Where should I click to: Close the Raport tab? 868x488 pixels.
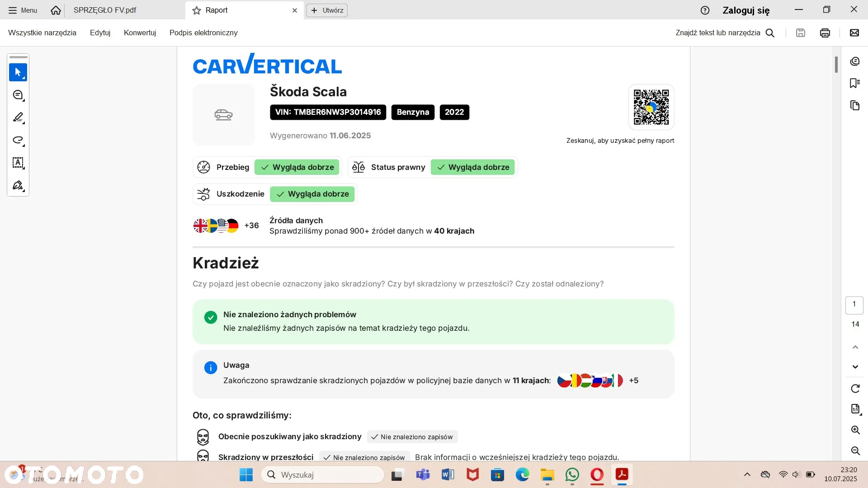click(295, 10)
